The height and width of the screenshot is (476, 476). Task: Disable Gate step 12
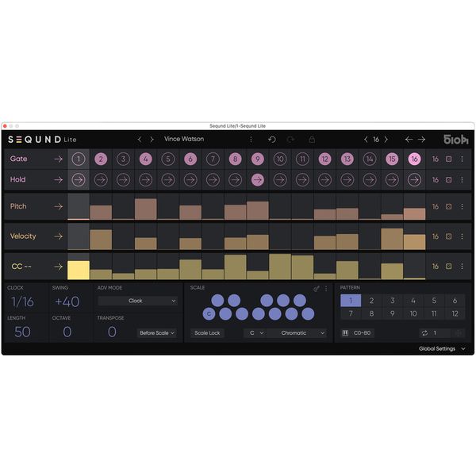tap(324, 159)
